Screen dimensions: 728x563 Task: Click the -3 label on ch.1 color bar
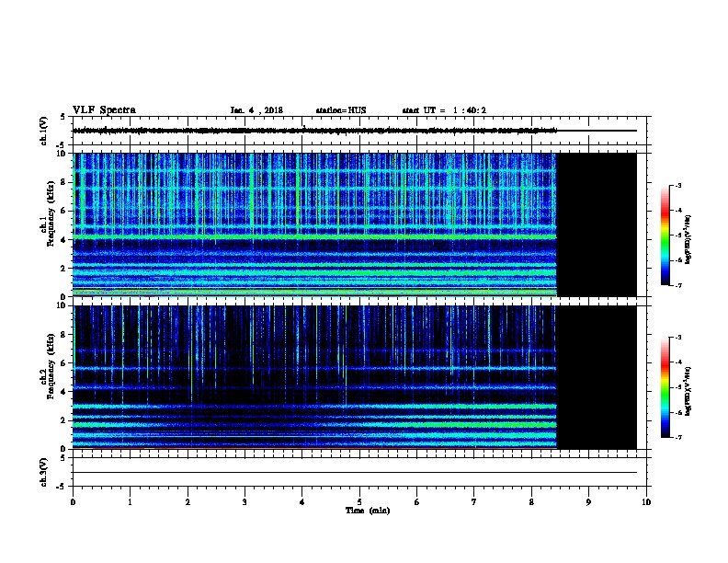tap(677, 186)
